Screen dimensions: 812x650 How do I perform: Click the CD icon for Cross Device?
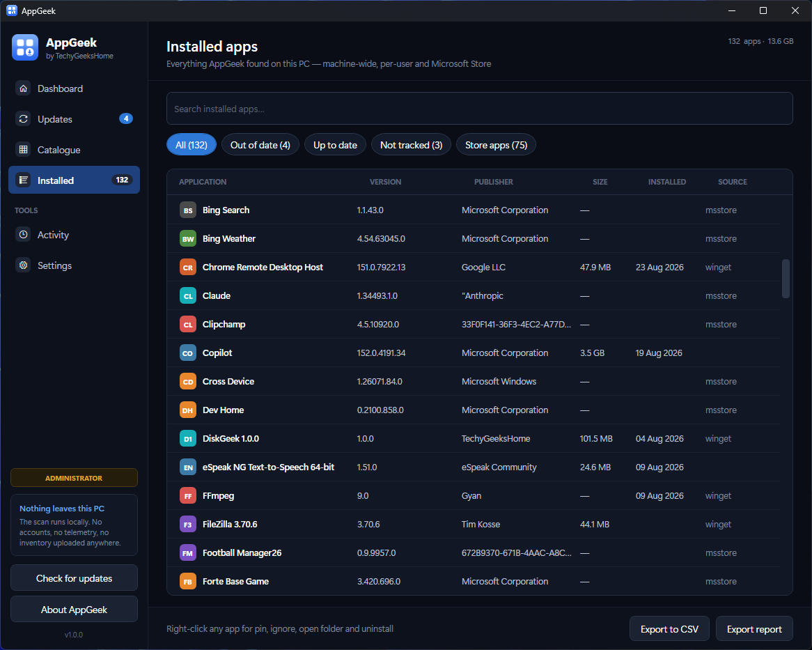pos(187,381)
